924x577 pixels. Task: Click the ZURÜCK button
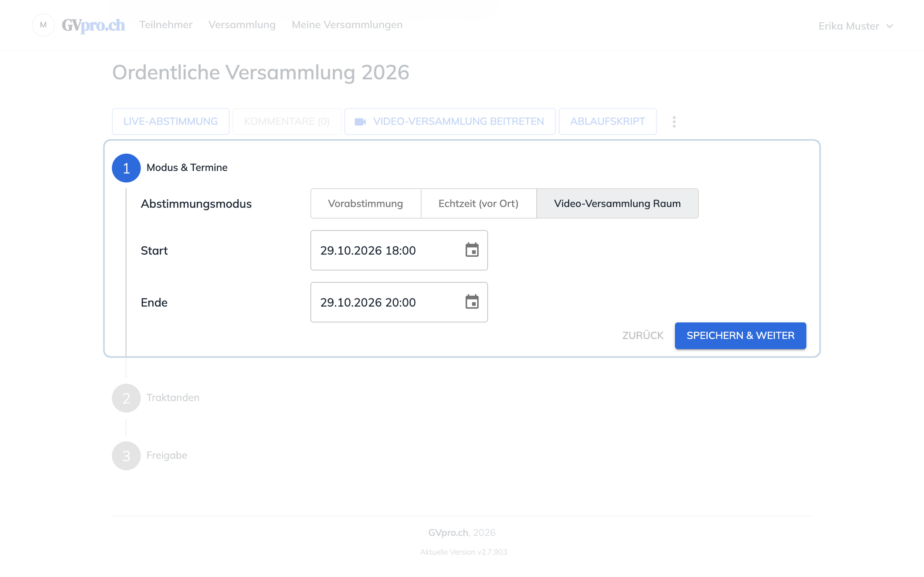tap(643, 335)
